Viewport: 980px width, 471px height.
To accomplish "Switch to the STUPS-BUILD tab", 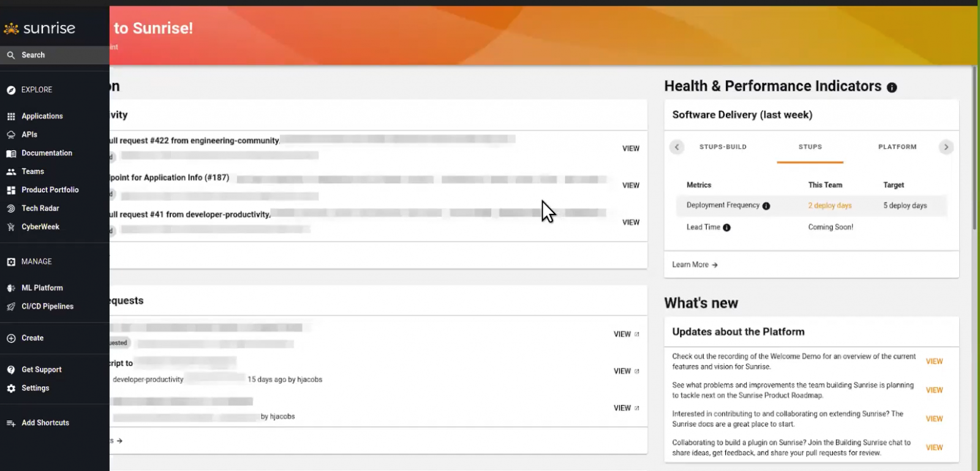I will pyautogui.click(x=723, y=147).
